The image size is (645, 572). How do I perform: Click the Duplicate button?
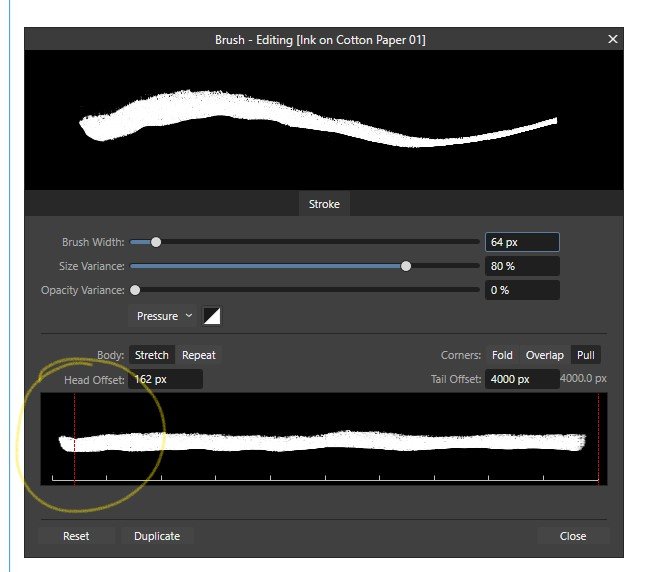pos(157,536)
